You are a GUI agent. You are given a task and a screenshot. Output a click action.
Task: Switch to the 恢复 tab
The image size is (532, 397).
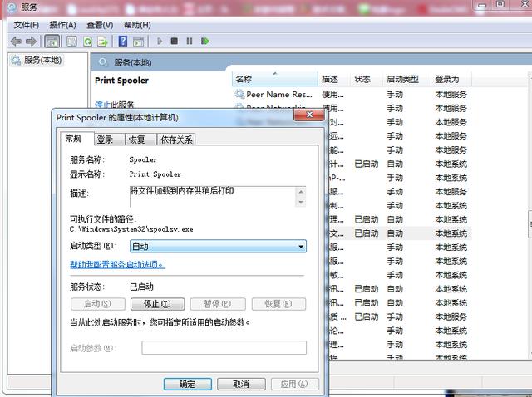tap(140, 140)
